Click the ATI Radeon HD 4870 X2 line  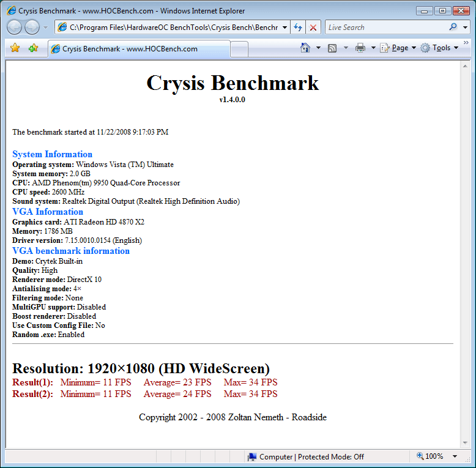click(78, 222)
